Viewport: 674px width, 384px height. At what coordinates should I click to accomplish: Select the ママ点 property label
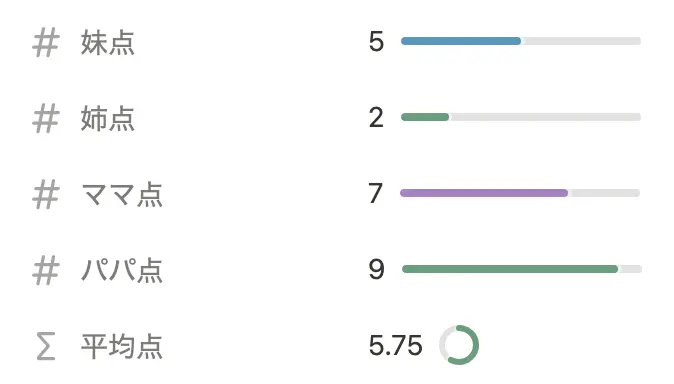tap(122, 195)
